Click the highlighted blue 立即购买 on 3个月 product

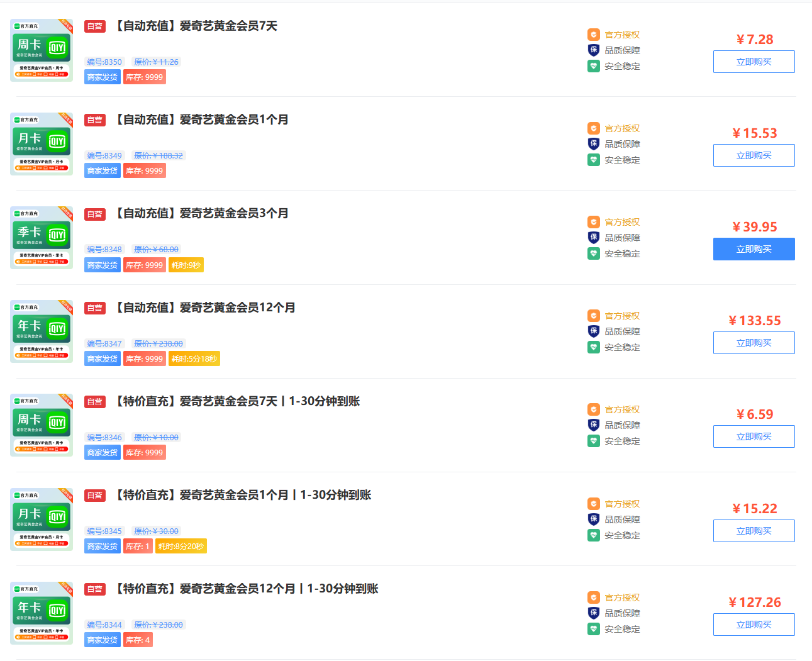point(754,248)
